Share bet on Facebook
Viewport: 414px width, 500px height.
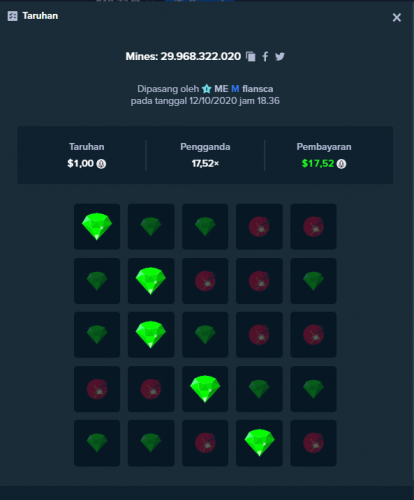click(265, 57)
